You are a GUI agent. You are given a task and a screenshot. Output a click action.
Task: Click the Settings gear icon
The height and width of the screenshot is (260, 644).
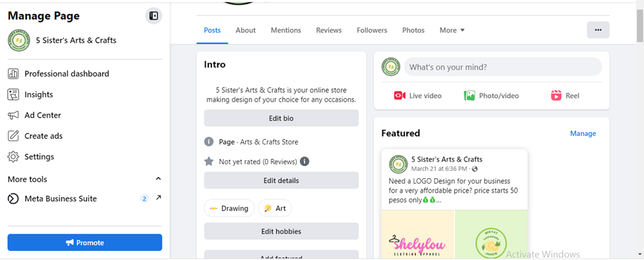(13, 156)
